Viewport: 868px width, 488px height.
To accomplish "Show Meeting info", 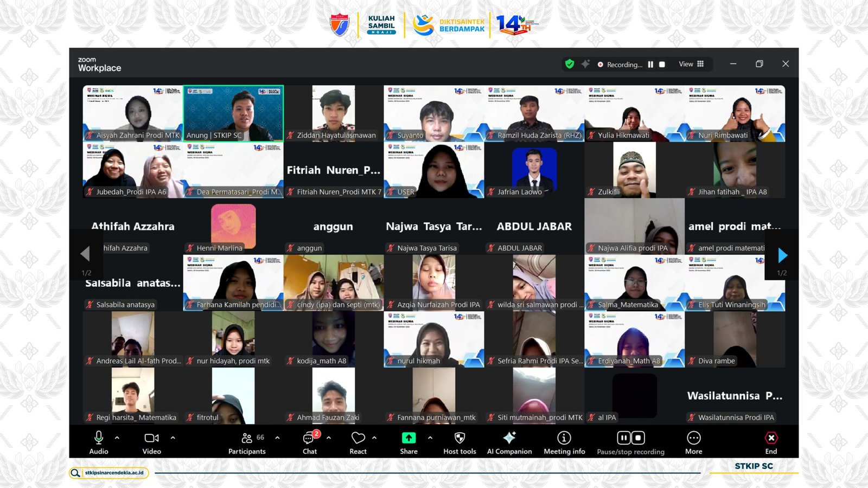I will [x=564, y=442].
